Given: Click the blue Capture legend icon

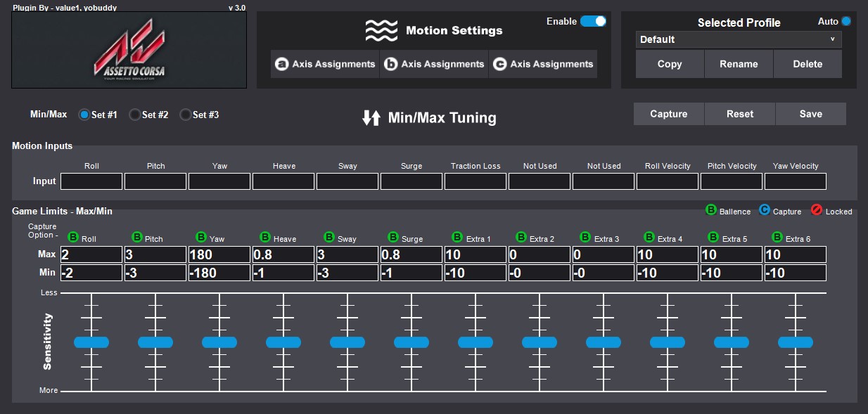Looking at the screenshot, I should point(765,209).
